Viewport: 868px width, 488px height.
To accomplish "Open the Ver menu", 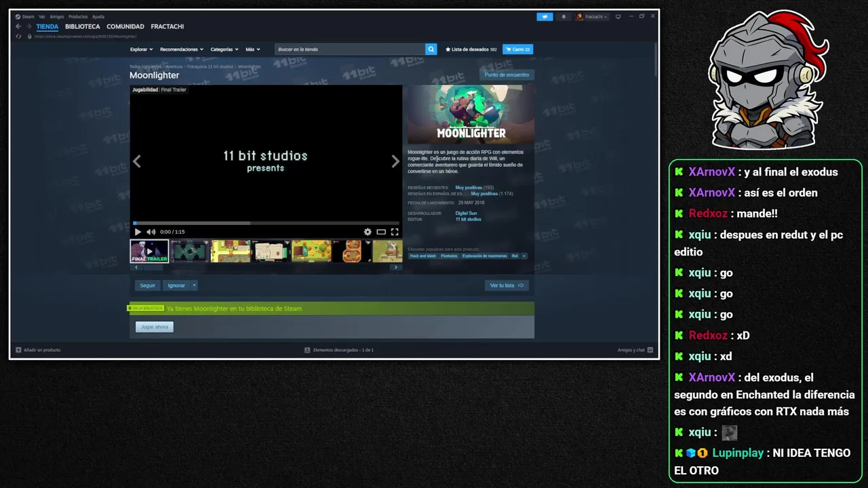I will coord(42,16).
